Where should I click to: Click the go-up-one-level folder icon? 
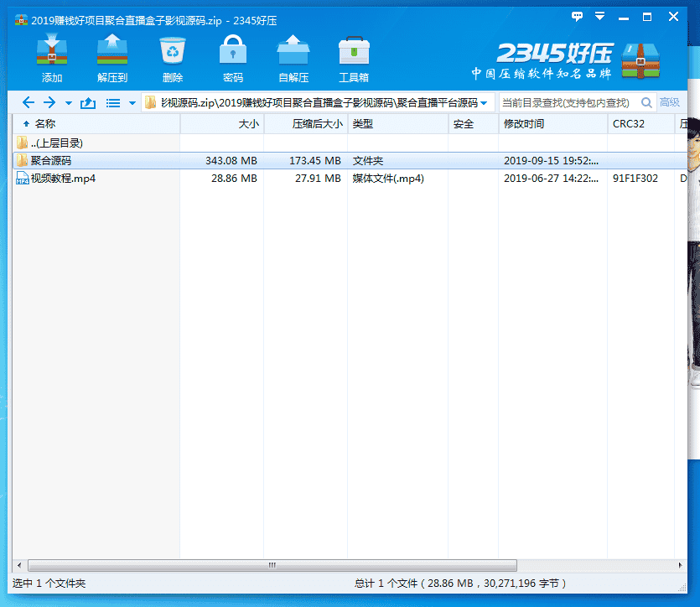(88, 103)
